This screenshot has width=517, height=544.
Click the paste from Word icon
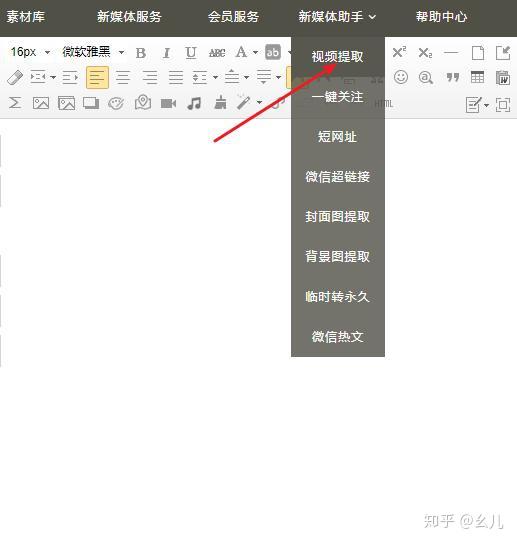(x=502, y=77)
